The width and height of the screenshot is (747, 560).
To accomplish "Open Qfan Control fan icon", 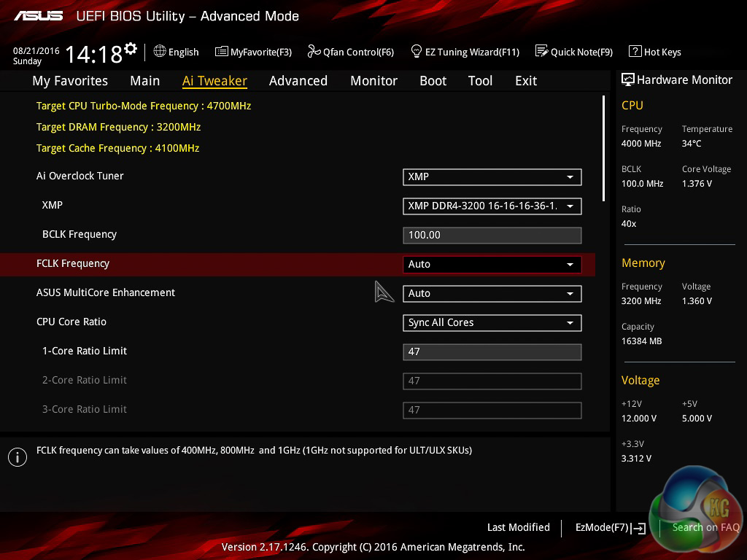I will pyautogui.click(x=314, y=51).
